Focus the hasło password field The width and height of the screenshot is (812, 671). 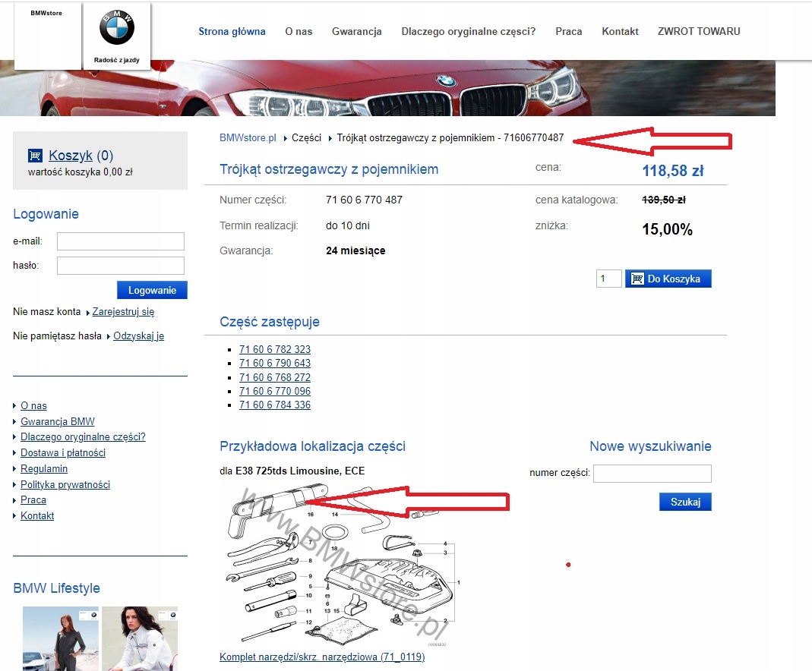point(121,266)
